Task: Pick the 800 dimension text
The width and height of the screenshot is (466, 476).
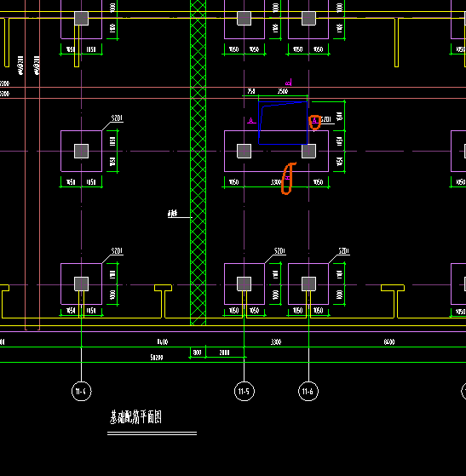Action: 197,353
